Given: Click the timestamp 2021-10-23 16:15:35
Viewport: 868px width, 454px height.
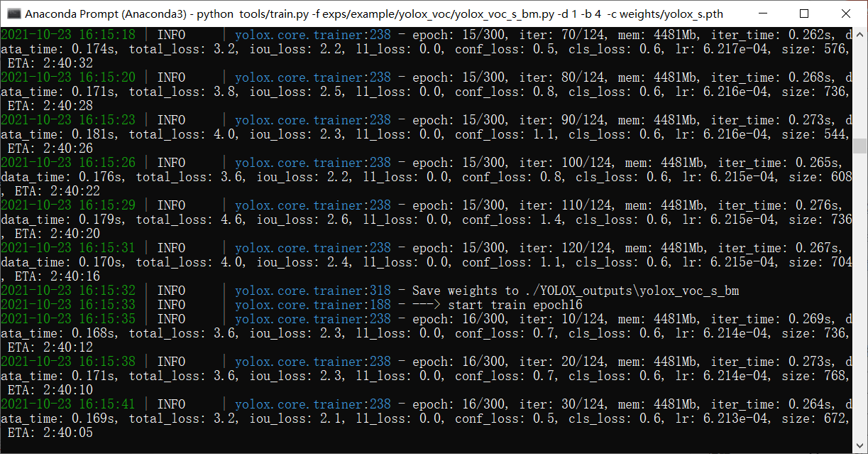Looking at the screenshot, I should (68, 319).
